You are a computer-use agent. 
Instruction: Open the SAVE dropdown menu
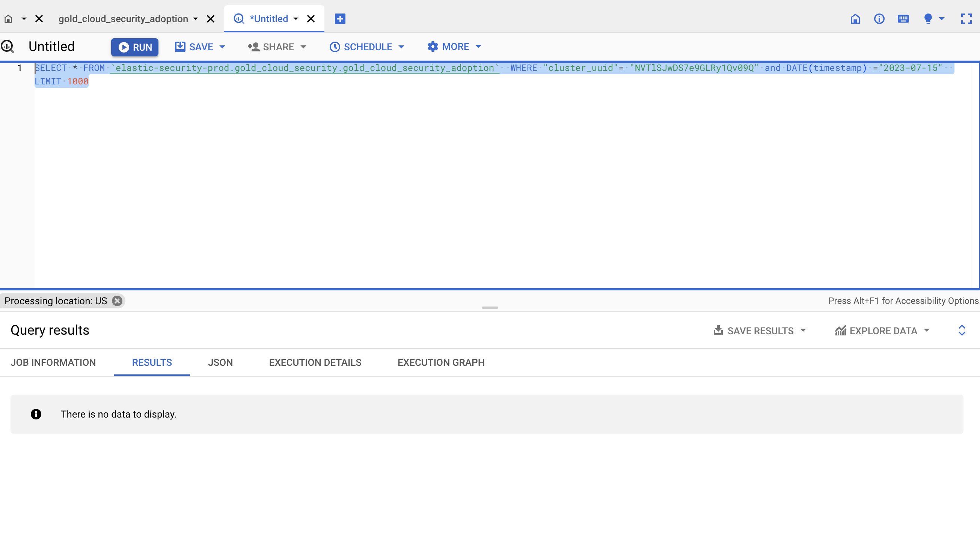[x=200, y=47]
